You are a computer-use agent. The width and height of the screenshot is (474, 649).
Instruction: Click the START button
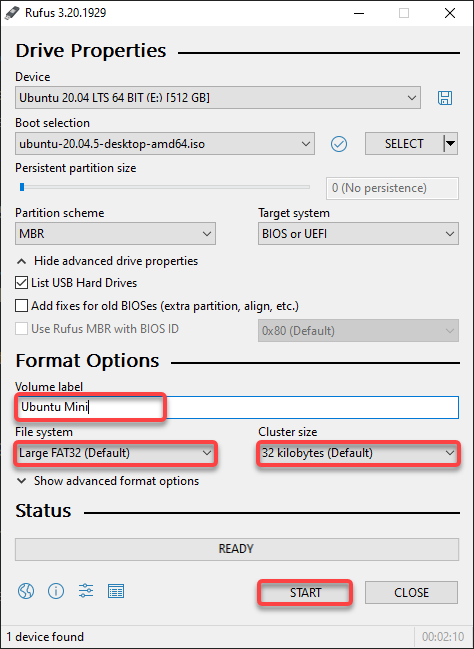[x=305, y=593]
